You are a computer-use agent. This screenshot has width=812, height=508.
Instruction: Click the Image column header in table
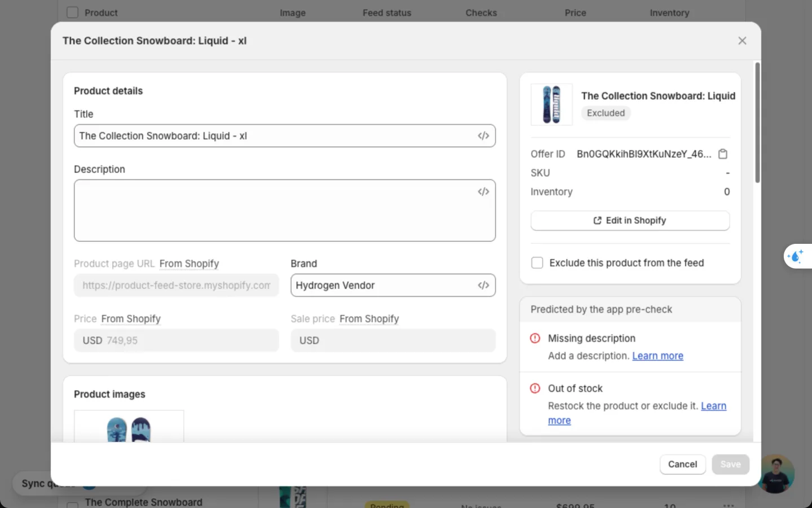click(x=293, y=12)
